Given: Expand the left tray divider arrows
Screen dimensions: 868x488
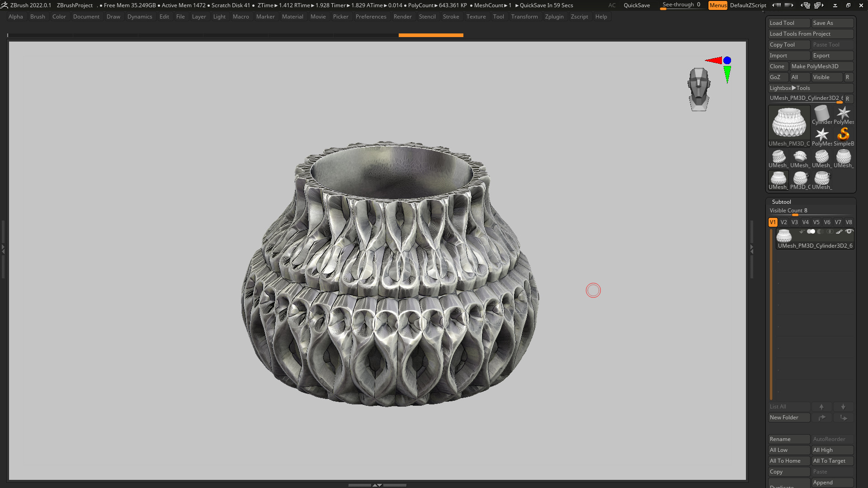Looking at the screenshot, I should point(3,249).
